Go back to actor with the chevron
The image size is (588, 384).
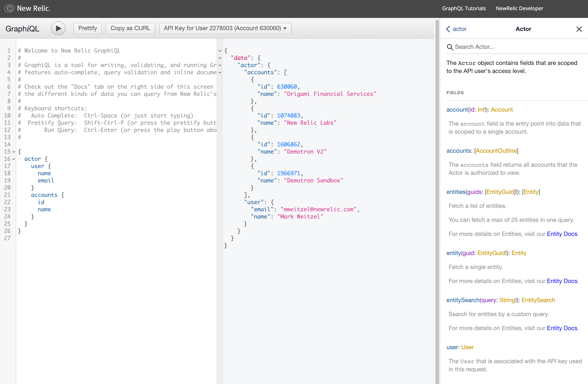[448, 29]
